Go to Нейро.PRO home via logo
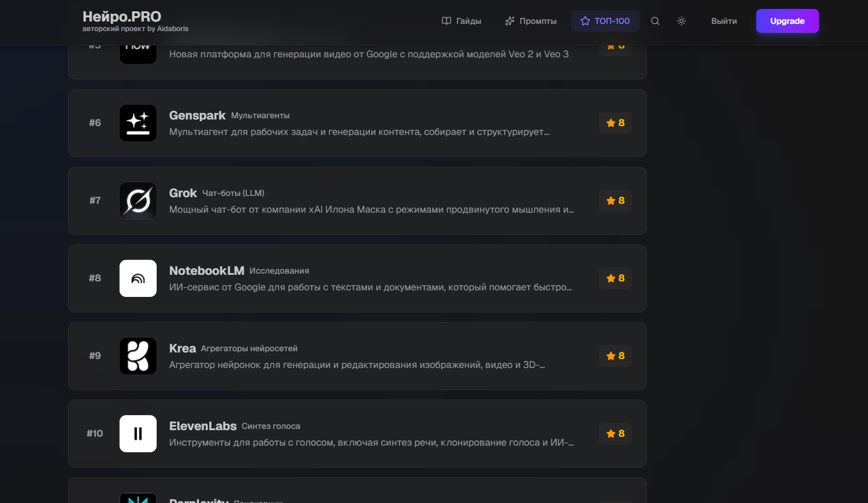The height and width of the screenshot is (503, 868). coord(122,17)
